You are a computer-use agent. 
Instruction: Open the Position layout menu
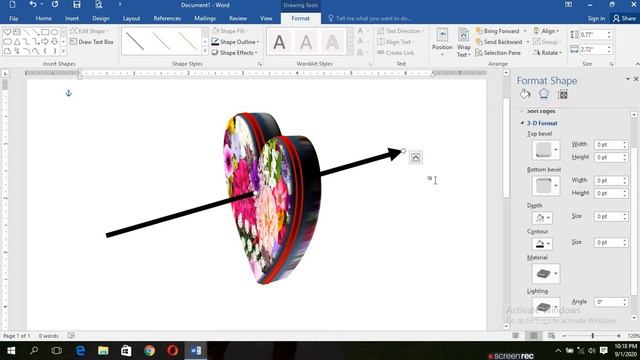(442, 43)
